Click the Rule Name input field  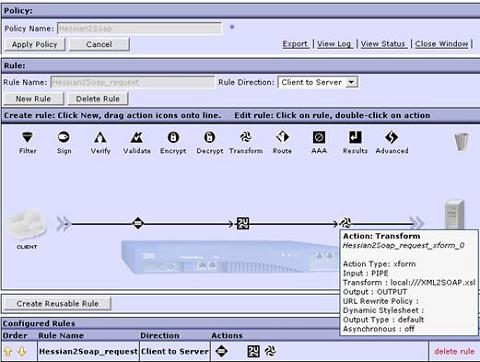132,82
